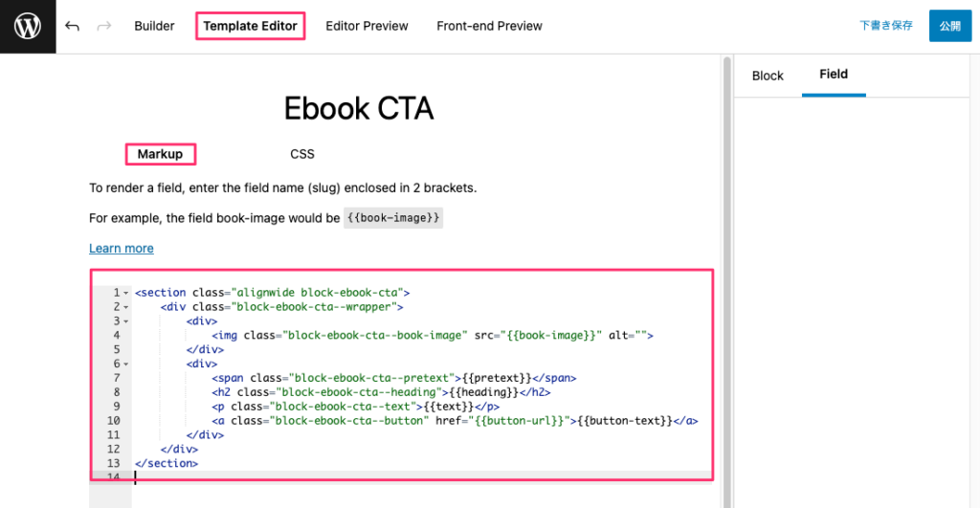
Task: Fold the div block on line 3
Action: 126,321
